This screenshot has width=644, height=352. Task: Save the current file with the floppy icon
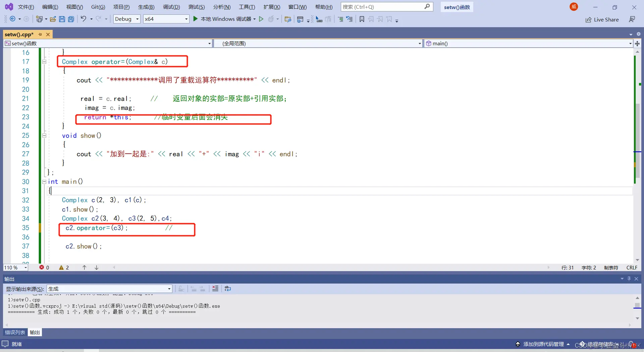coord(62,19)
